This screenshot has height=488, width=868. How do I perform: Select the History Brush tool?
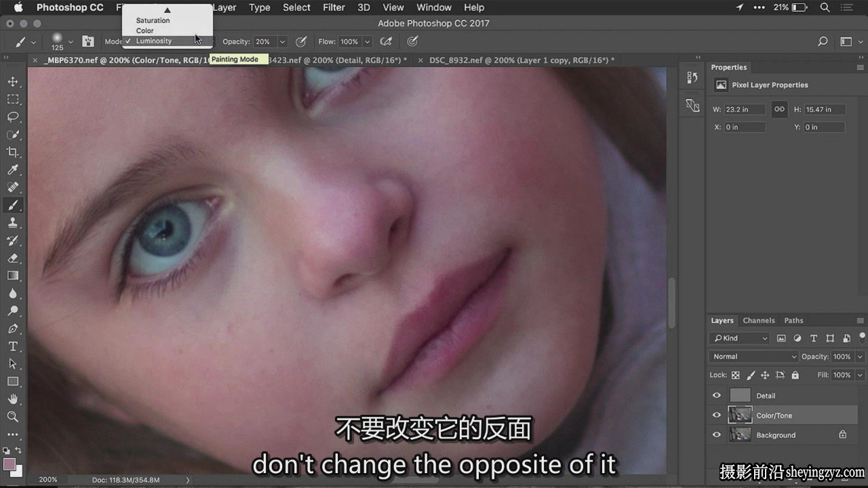coord(13,241)
